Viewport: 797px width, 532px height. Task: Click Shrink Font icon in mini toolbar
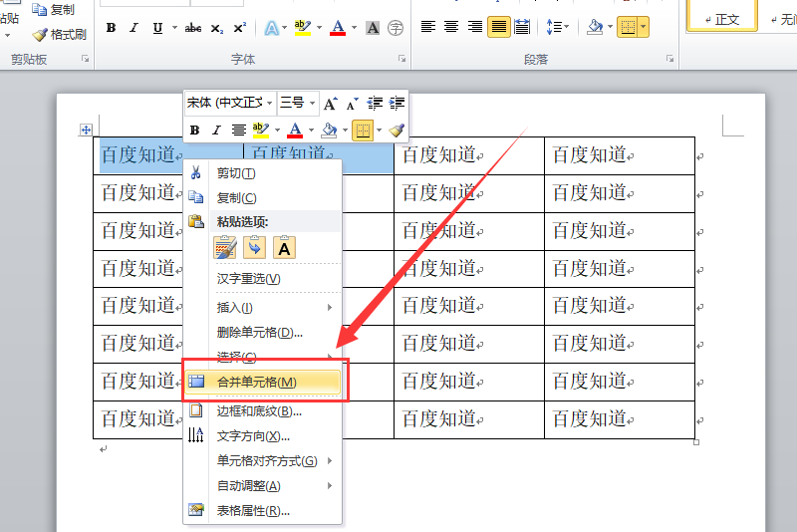point(352,103)
